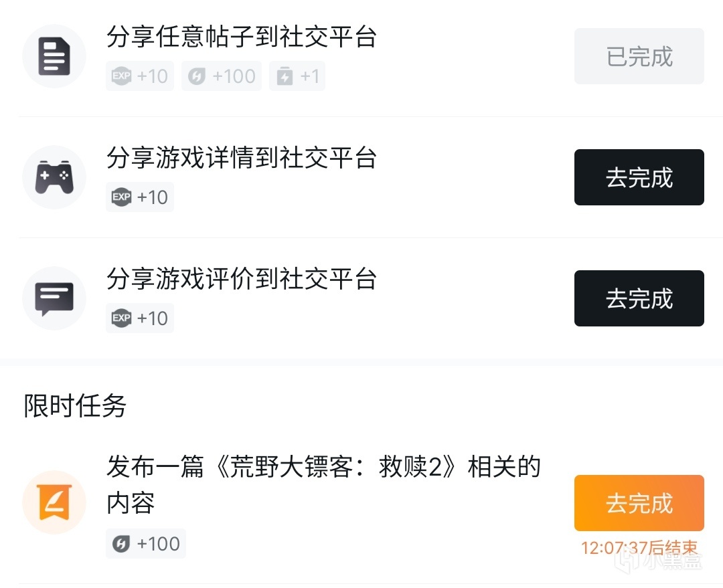Open the 分享游戏评价到社交平台 task title

coord(242,279)
